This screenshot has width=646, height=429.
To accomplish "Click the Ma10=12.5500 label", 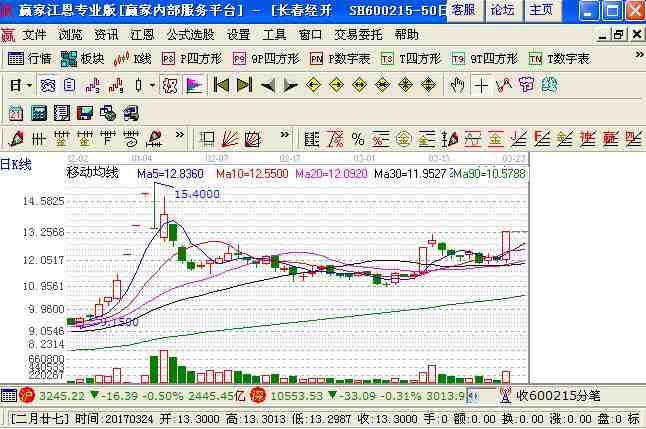I will point(252,174).
